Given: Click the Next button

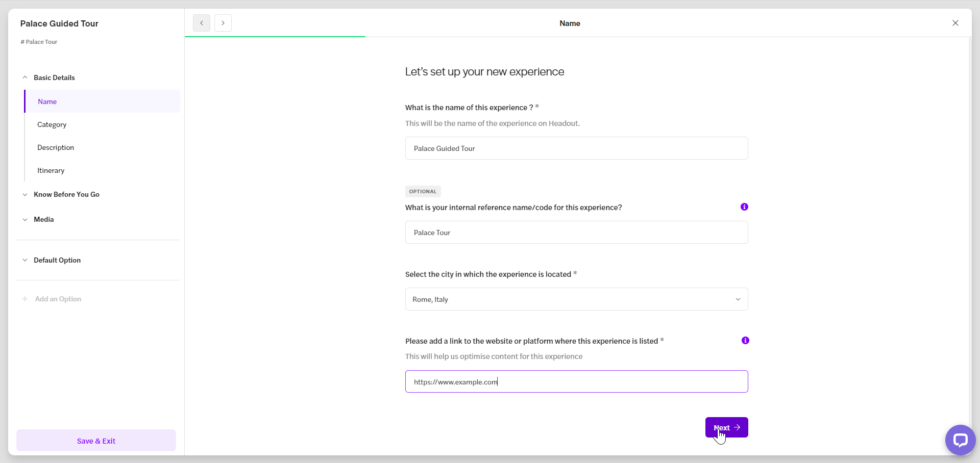Looking at the screenshot, I should tap(726, 427).
